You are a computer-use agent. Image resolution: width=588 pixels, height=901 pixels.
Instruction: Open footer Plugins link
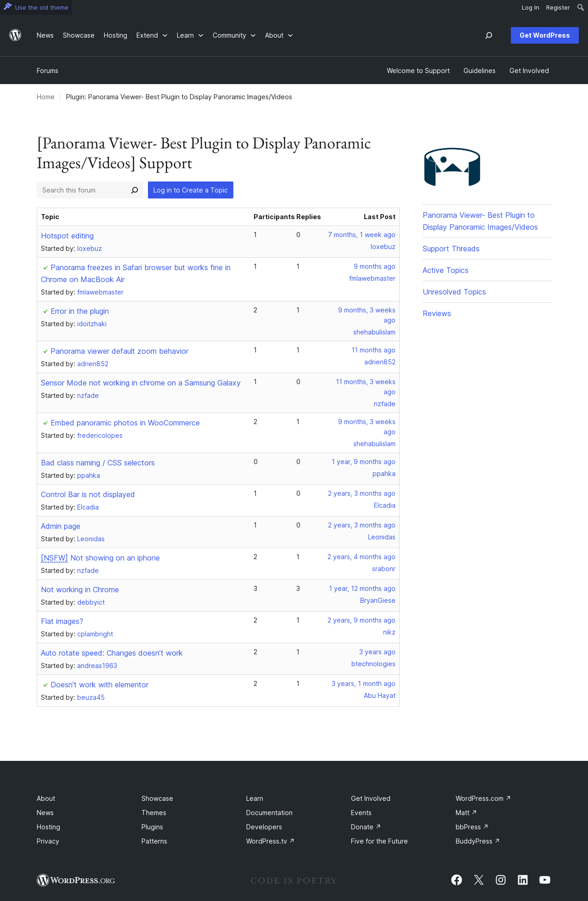(x=152, y=827)
